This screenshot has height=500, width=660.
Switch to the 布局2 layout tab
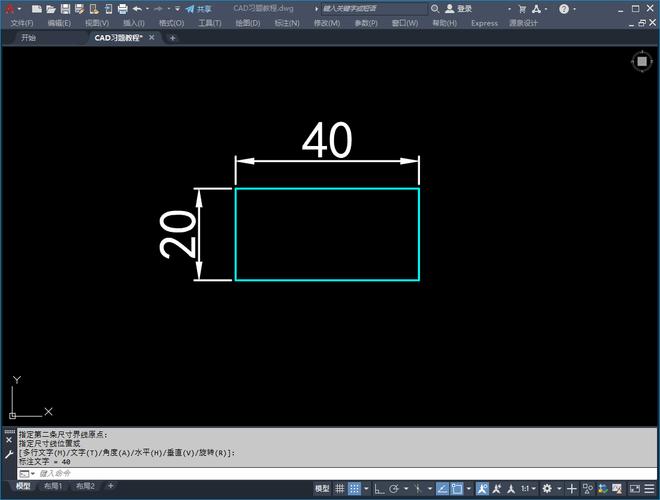click(85, 487)
